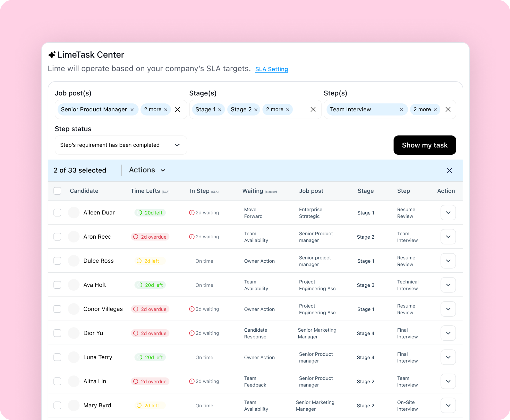Screen dimensions: 510x420
Task: Sort by the Job post column header
Action: pyautogui.click(x=311, y=191)
